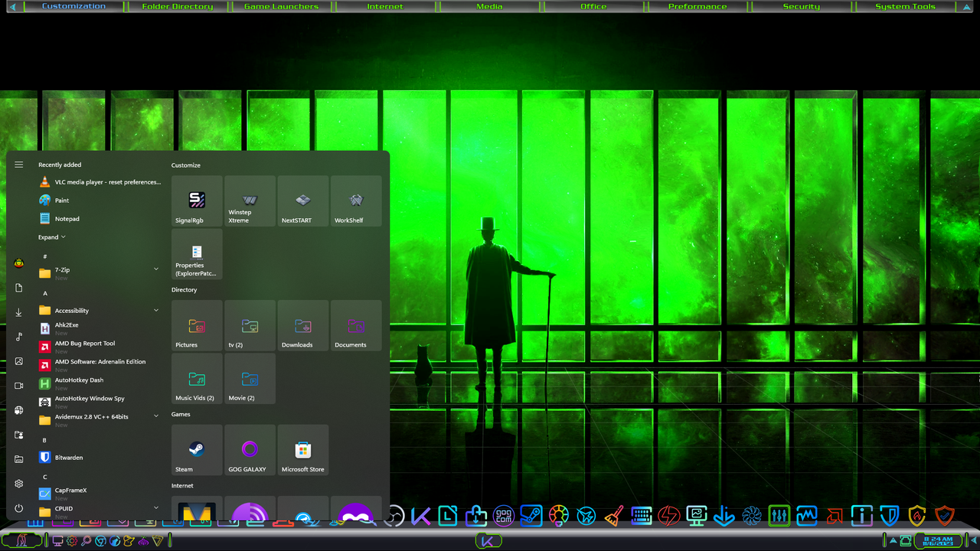Click left arrow at top bar start

pyautogui.click(x=12, y=7)
